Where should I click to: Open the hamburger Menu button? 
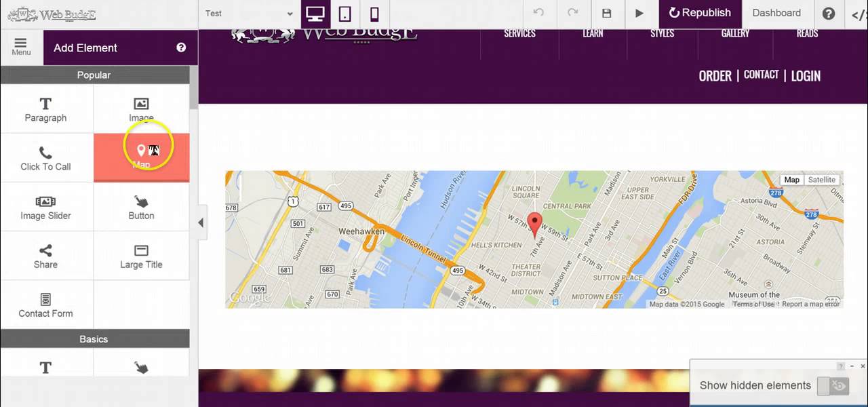[x=21, y=47]
